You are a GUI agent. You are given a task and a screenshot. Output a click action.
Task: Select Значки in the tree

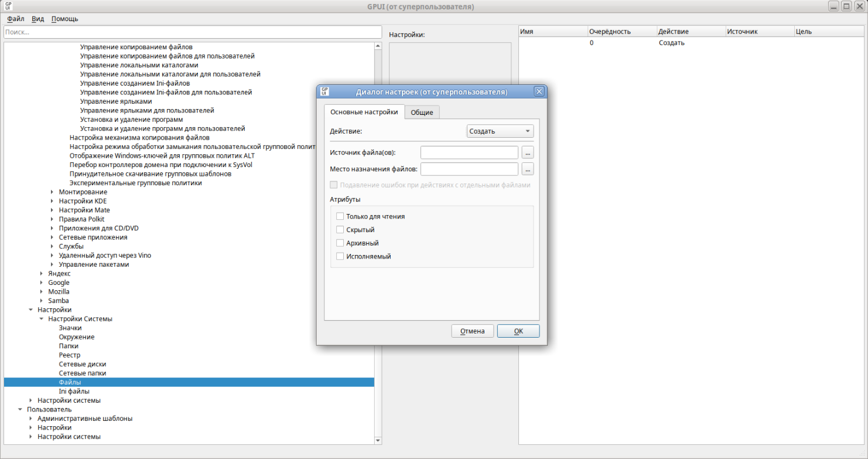(70, 328)
